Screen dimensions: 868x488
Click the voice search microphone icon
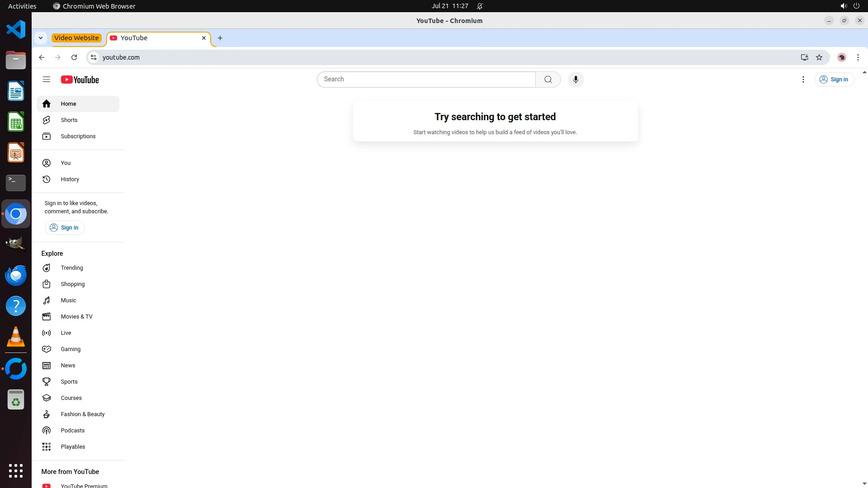click(576, 80)
